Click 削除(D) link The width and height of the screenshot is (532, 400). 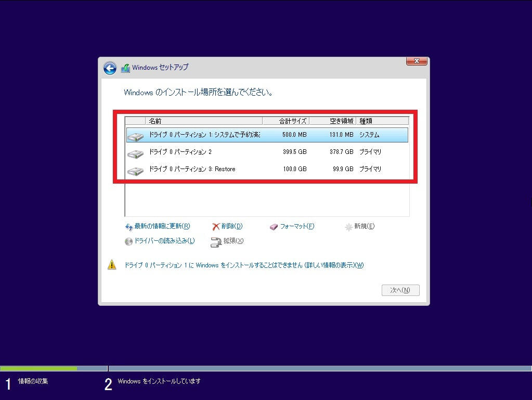232,226
